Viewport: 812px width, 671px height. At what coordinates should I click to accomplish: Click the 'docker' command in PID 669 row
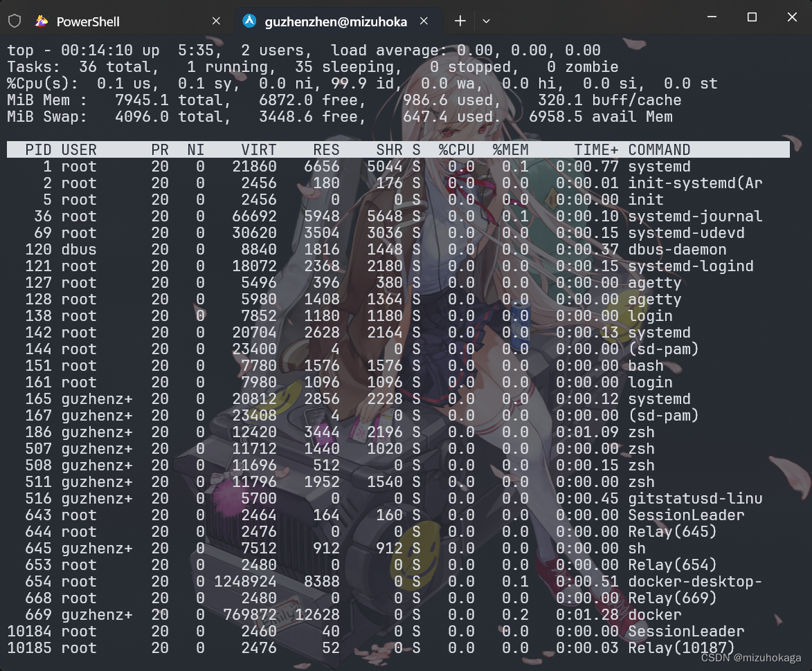[x=655, y=614]
